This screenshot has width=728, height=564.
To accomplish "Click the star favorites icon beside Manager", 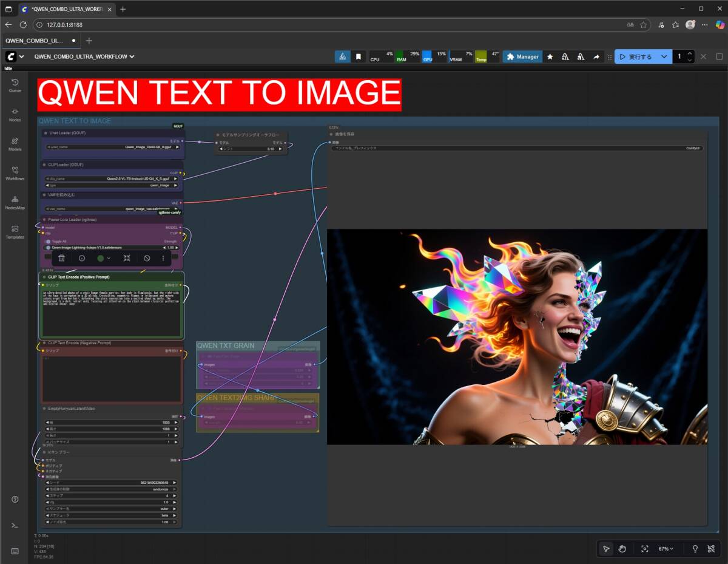I will (550, 56).
